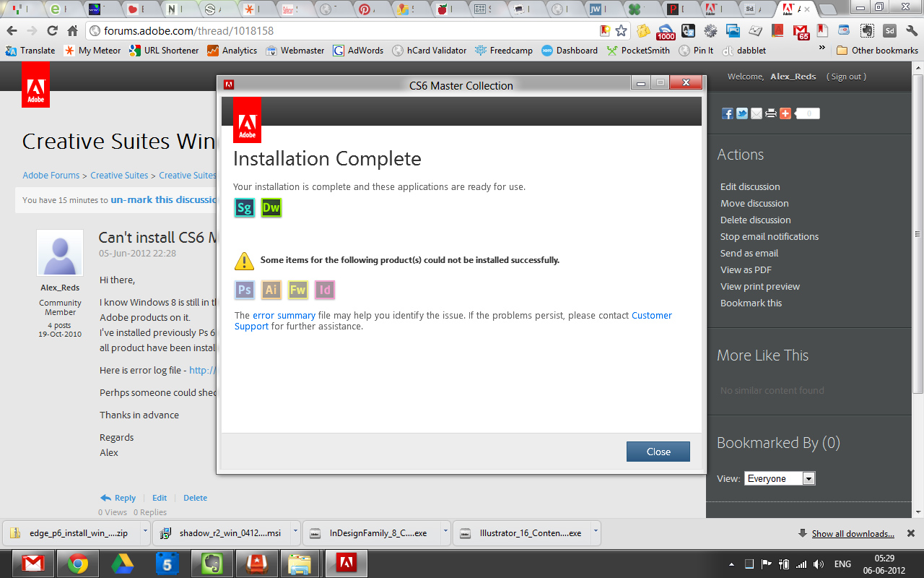Screen dimensions: 924x578
Task: Click Adobe installer icon in taskbar
Action: pyautogui.click(x=346, y=564)
